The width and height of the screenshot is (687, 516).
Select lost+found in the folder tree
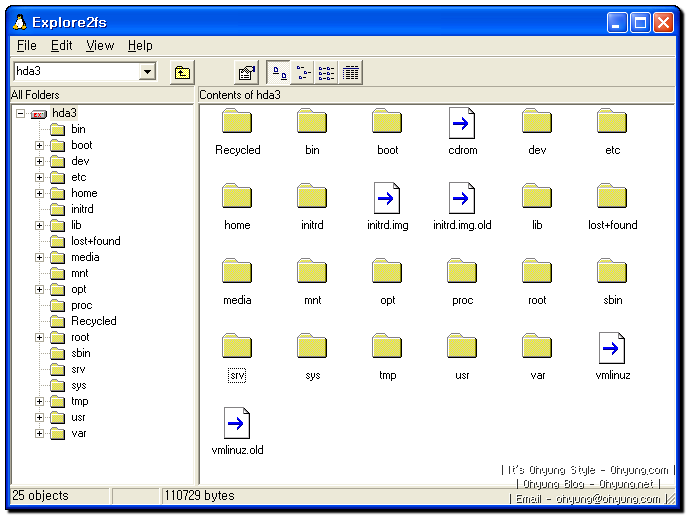coord(96,241)
